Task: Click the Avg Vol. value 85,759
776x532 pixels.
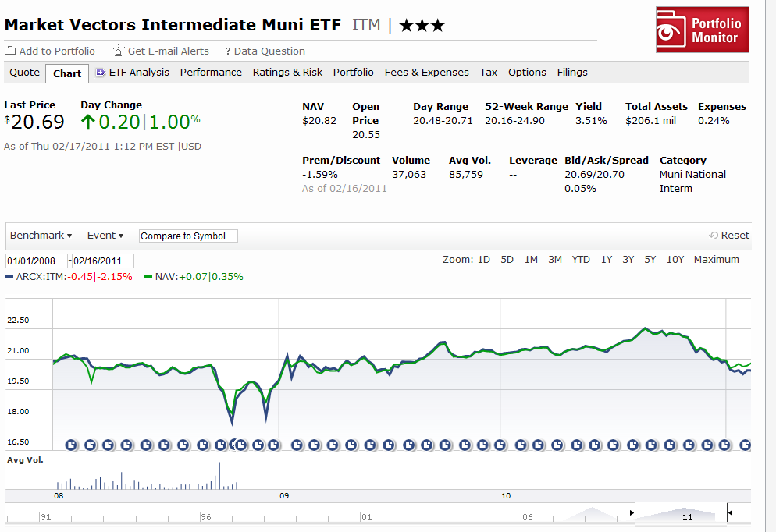Action: tap(466, 175)
